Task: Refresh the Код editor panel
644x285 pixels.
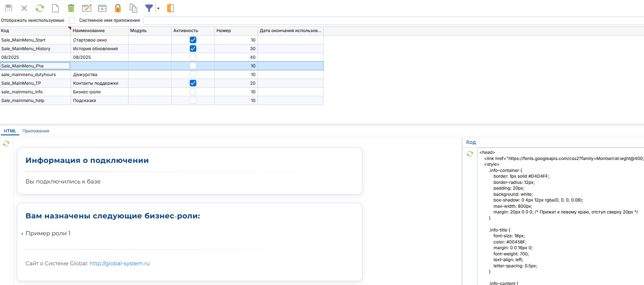Action: [470, 154]
